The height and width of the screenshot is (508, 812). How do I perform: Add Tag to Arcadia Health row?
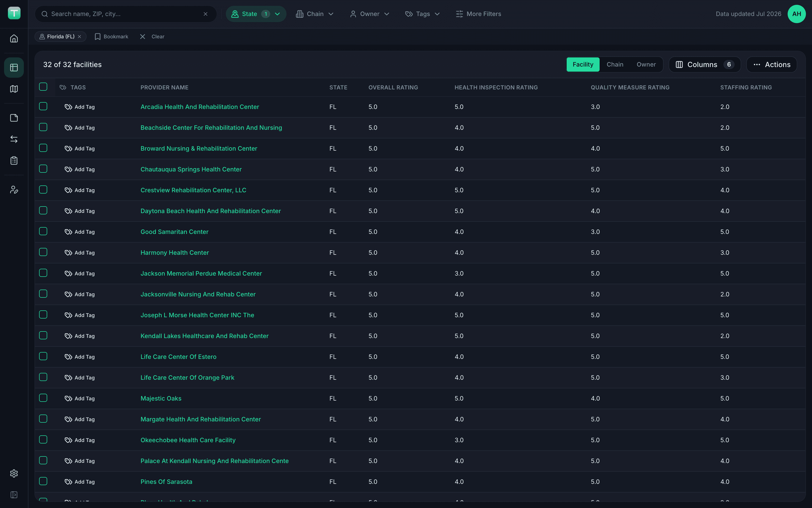[79, 107]
